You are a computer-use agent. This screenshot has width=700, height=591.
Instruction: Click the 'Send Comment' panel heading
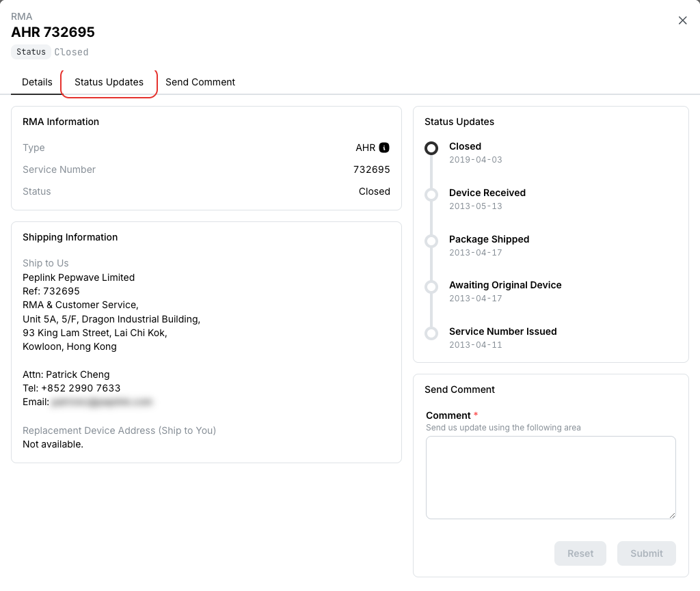tap(459, 389)
